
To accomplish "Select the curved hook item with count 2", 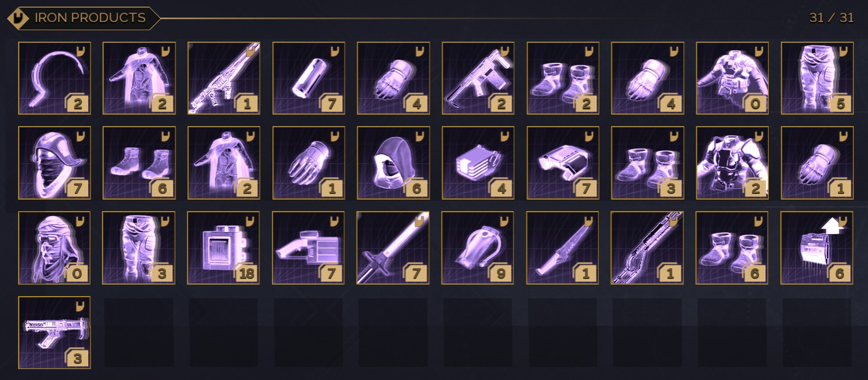I will pos(54,78).
